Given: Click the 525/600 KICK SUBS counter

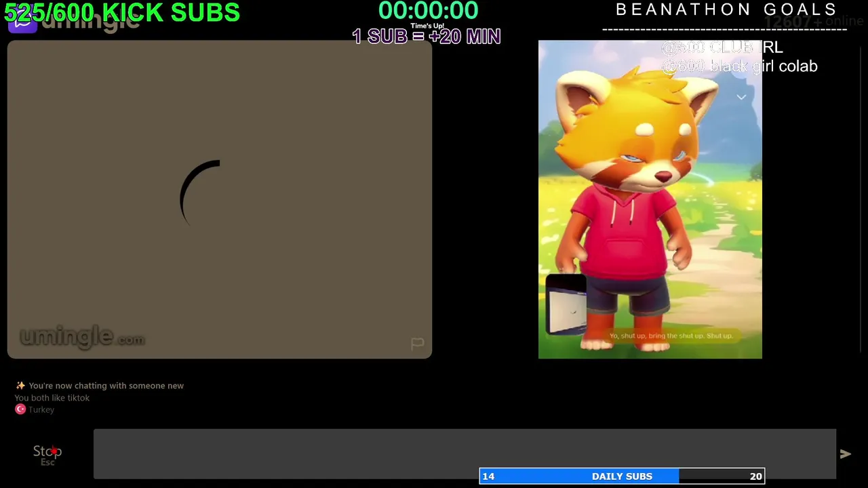Looking at the screenshot, I should click(122, 12).
